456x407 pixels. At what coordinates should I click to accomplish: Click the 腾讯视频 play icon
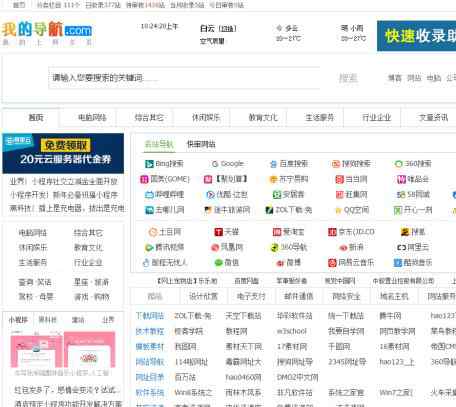pyautogui.click(x=149, y=247)
